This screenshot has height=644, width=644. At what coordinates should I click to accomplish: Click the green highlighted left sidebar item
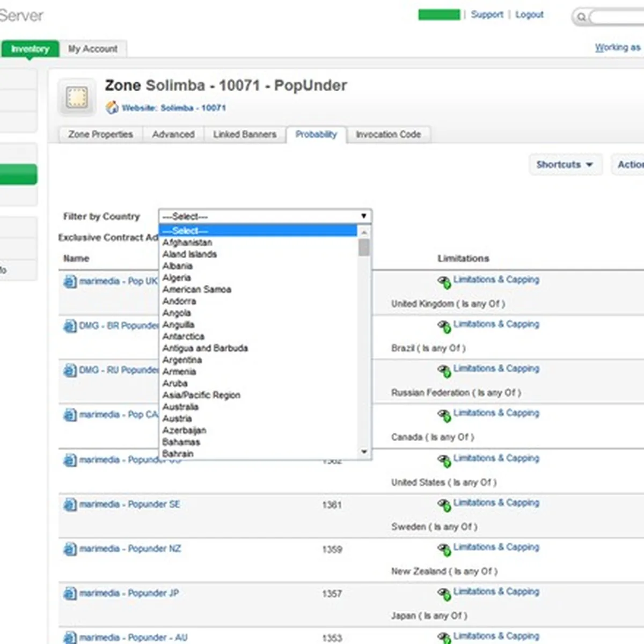pyautogui.click(x=18, y=175)
